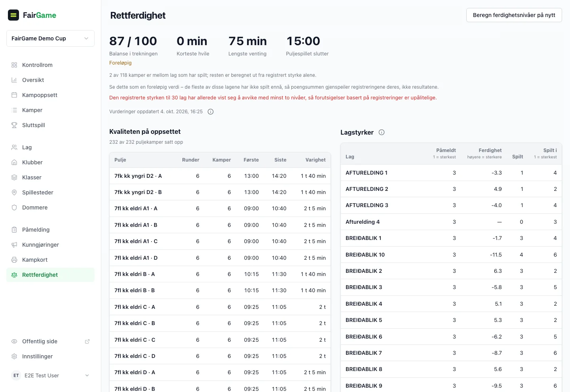Click the Rettferdighet scales icon
Screen dimensions: 570x392
[14, 275]
